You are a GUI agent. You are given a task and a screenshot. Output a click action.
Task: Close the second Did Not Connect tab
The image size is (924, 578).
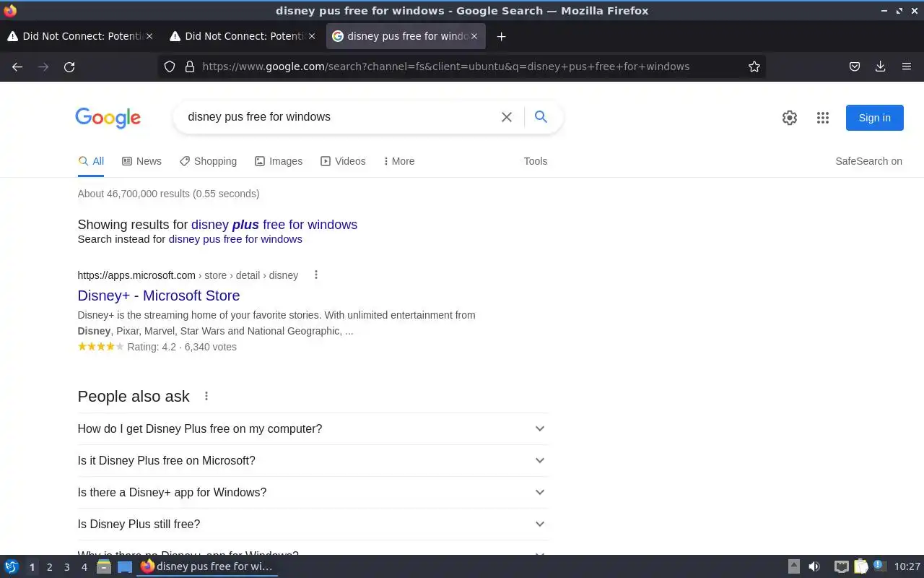click(x=312, y=36)
